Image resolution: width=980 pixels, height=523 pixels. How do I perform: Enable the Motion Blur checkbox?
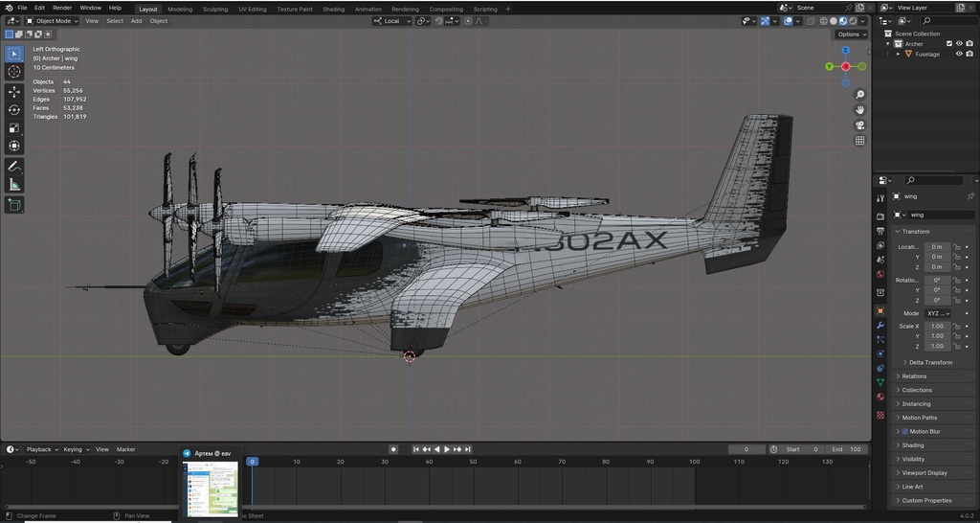904,432
